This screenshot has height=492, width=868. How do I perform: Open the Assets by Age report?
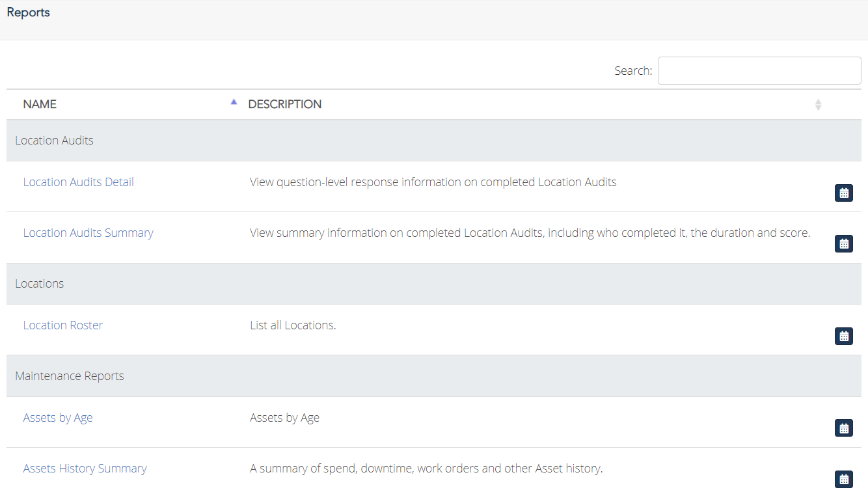pyautogui.click(x=58, y=418)
